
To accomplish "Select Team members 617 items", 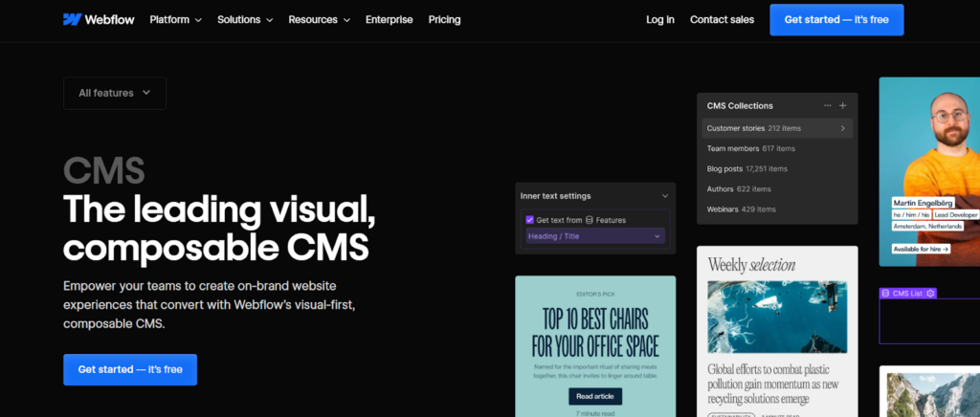I will (x=750, y=148).
